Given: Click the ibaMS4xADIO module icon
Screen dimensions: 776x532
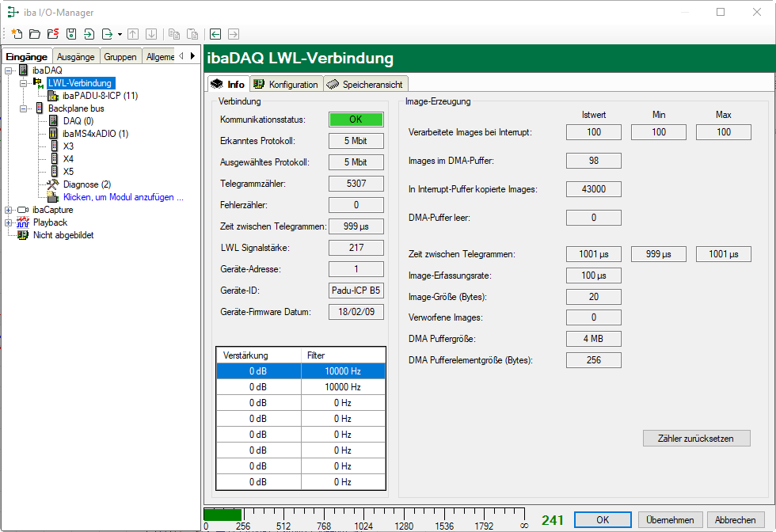Looking at the screenshot, I should point(54,134).
